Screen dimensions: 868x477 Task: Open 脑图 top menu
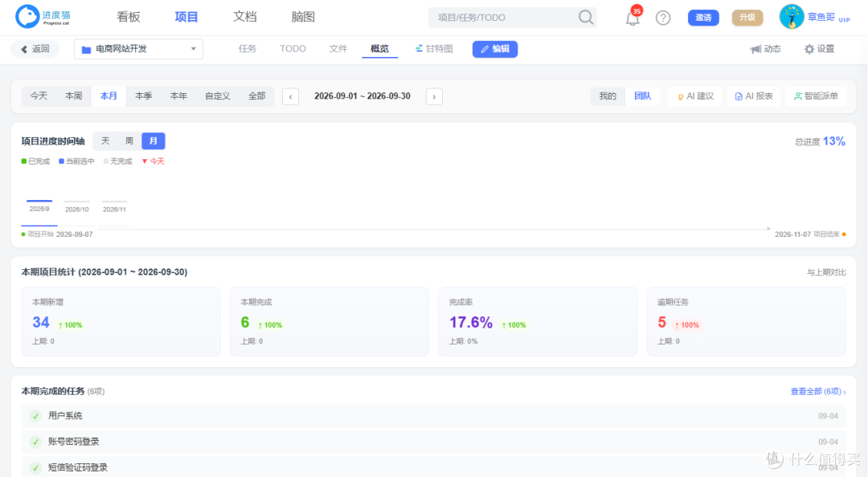[303, 17]
